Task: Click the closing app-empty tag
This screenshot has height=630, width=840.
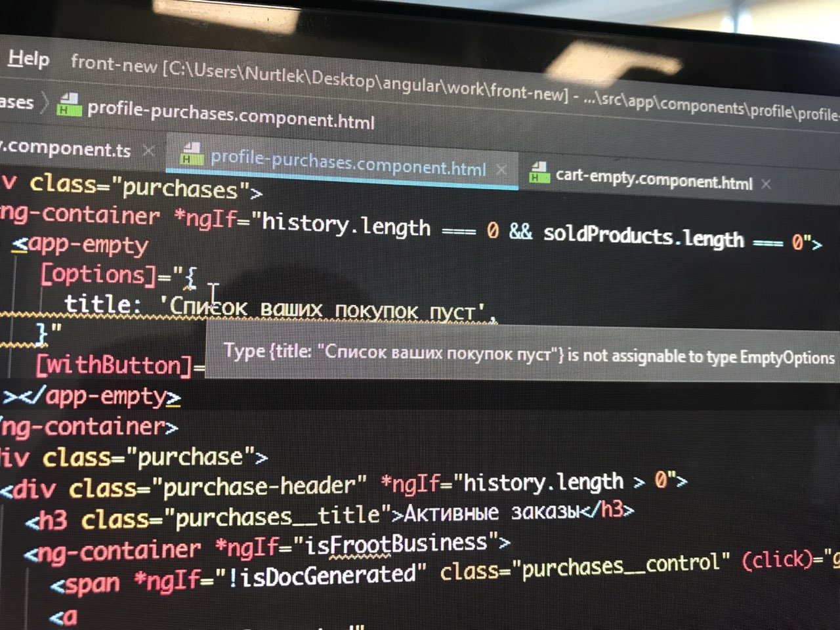Action: click(x=92, y=396)
